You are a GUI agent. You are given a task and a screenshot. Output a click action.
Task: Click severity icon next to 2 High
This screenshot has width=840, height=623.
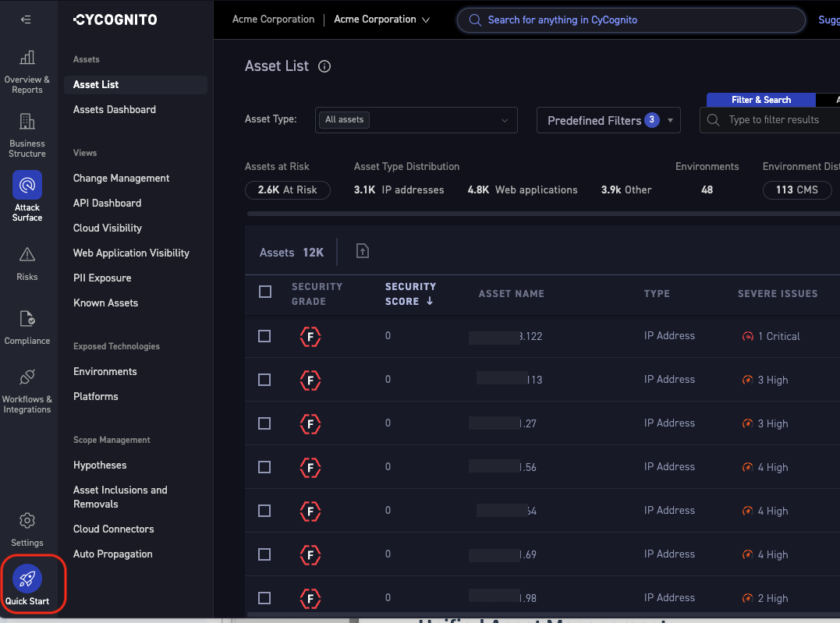pos(747,598)
